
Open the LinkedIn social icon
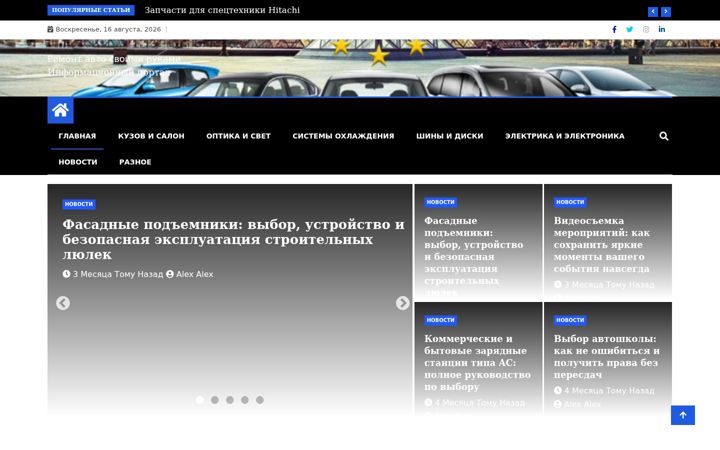pyautogui.click(x=662, y=29)
